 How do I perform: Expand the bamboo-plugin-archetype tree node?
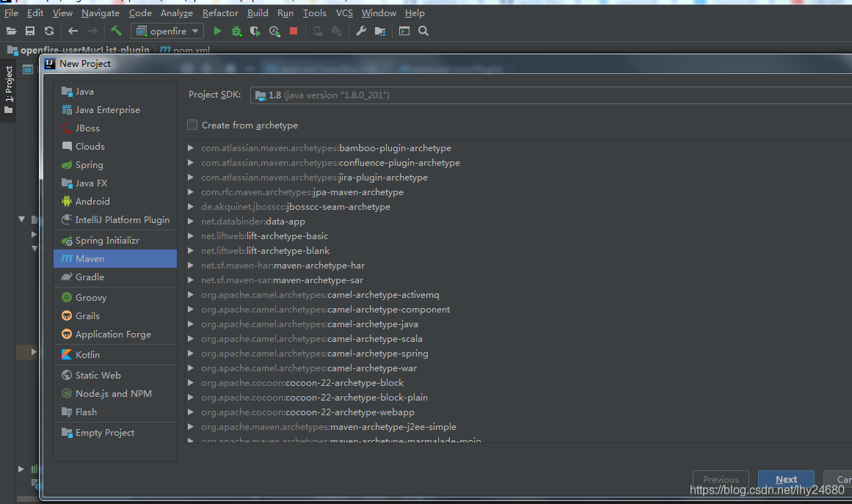pyautogui.click(x=191, y=148)
